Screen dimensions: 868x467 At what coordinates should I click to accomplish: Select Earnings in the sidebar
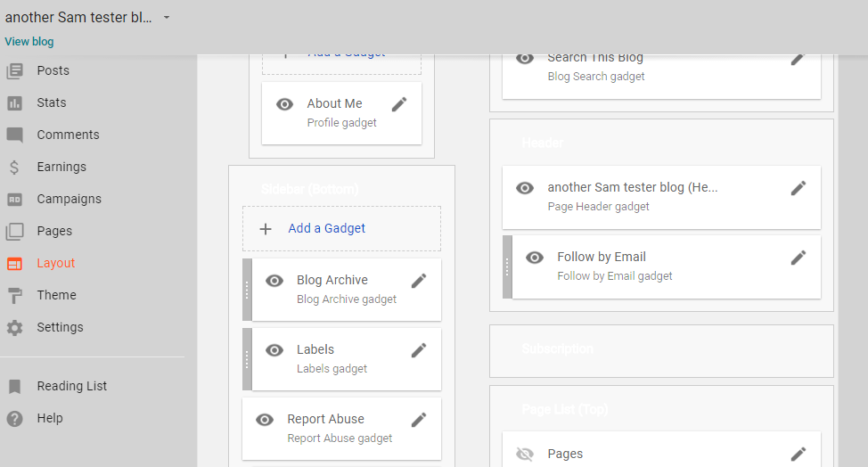(x=61, y=167)
